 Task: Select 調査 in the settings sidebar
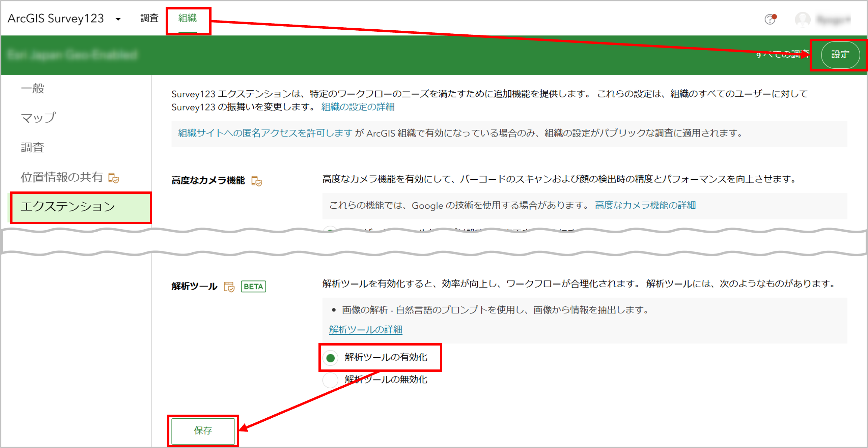[33, 148]
